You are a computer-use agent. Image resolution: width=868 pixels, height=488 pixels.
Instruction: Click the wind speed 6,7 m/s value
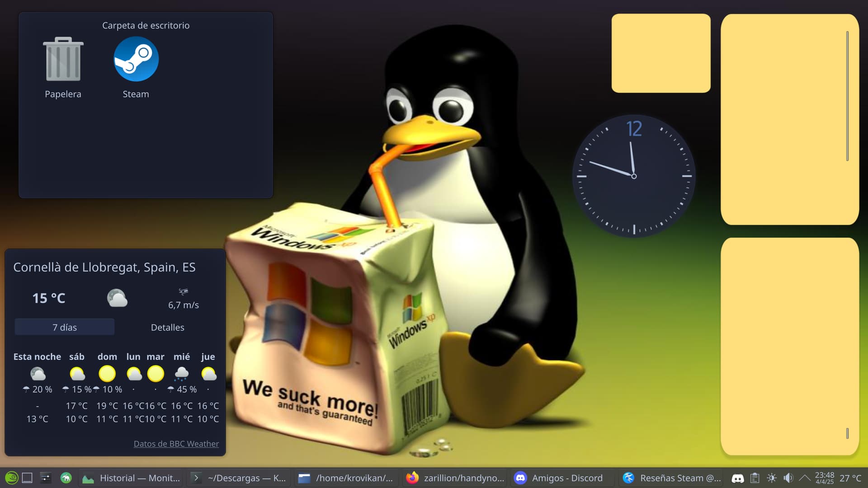point(184,305)
